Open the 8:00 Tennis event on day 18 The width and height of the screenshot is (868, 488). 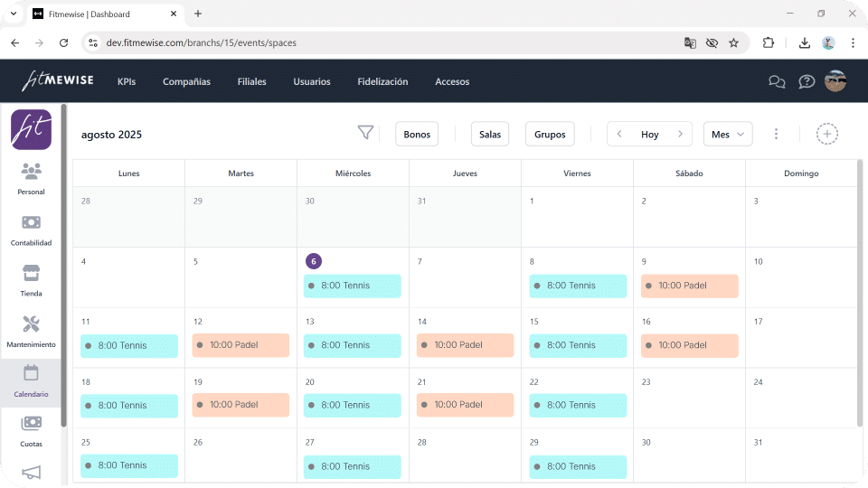(129, 406)
